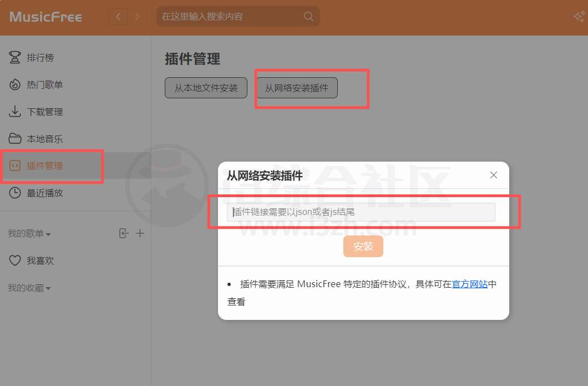Screen dimensions: 588x386
Task: Click the 下载管理 download icon
Action: click(14, 111)
